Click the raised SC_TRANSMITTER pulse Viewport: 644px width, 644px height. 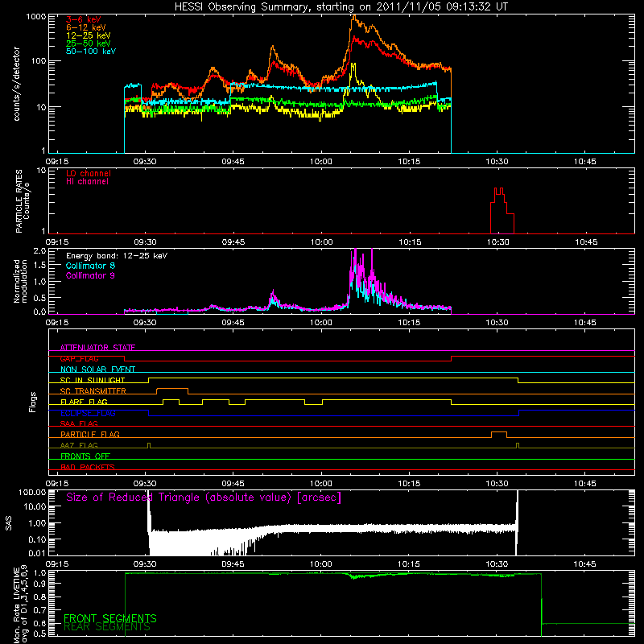coord(172,390)
